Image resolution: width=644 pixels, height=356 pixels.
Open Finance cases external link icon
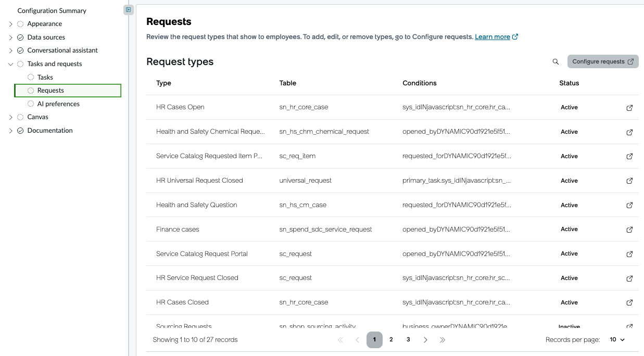[629, 230]
